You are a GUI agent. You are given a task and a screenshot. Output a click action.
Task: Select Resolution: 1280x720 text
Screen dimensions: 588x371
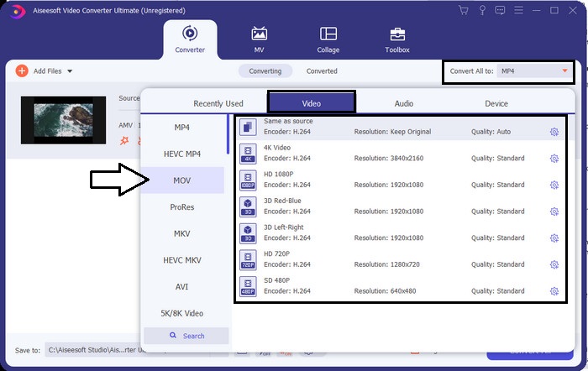point(386,264)
